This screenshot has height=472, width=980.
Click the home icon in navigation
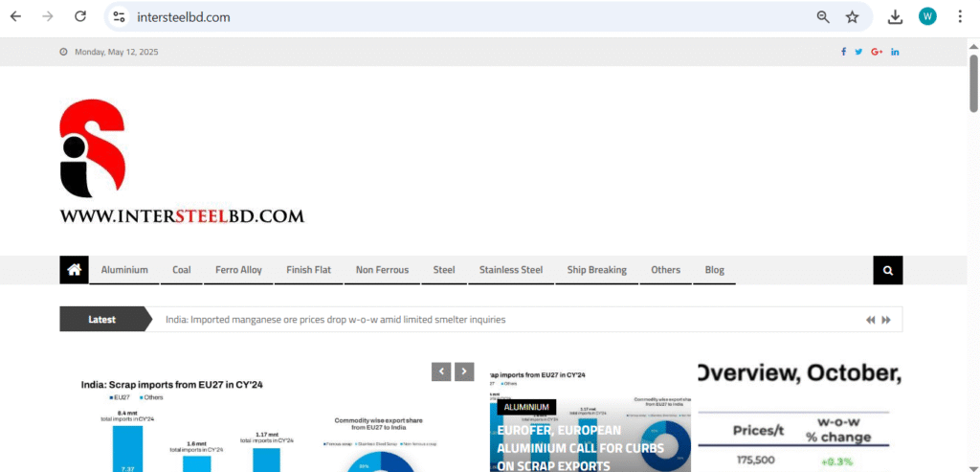(75, 270)
